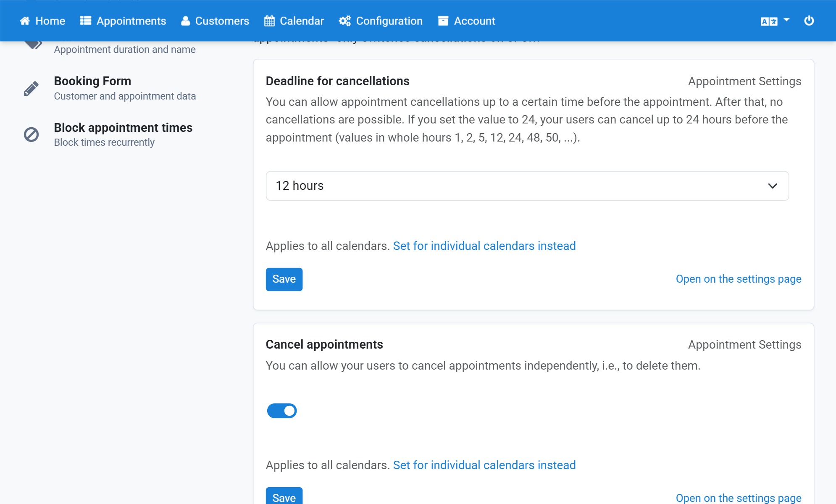Save the Deadline for cancellations setting

pos(284,279)
